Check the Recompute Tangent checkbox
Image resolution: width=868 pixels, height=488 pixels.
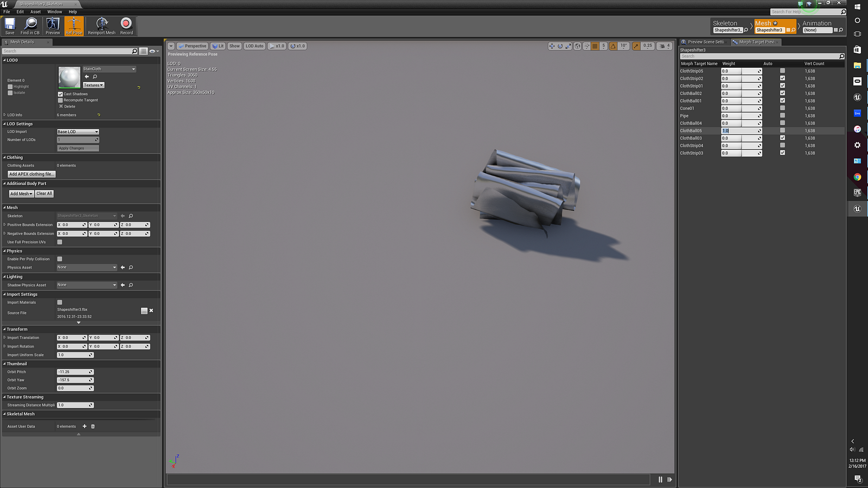60,100
